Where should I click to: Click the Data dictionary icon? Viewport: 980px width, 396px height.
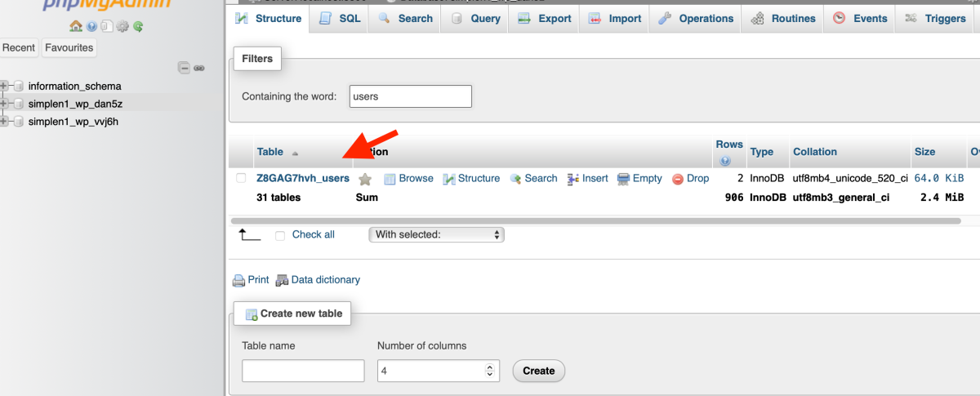pos(282,280)
